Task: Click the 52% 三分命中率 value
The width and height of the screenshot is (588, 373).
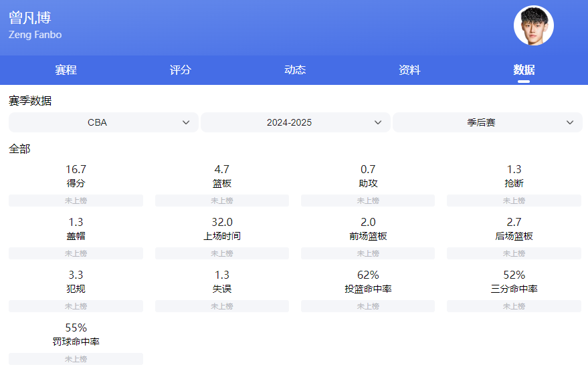Action: (514, 275)
